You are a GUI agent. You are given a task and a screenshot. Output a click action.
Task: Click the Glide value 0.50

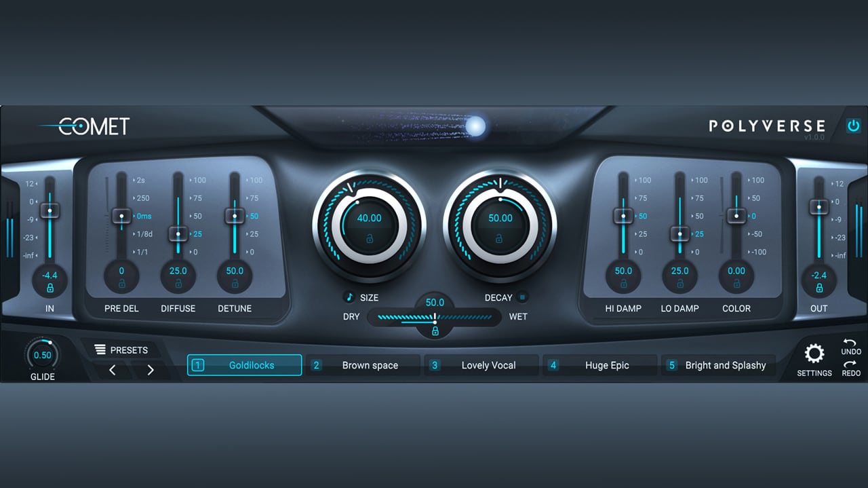pyautogui.click(x=42, y=355)
